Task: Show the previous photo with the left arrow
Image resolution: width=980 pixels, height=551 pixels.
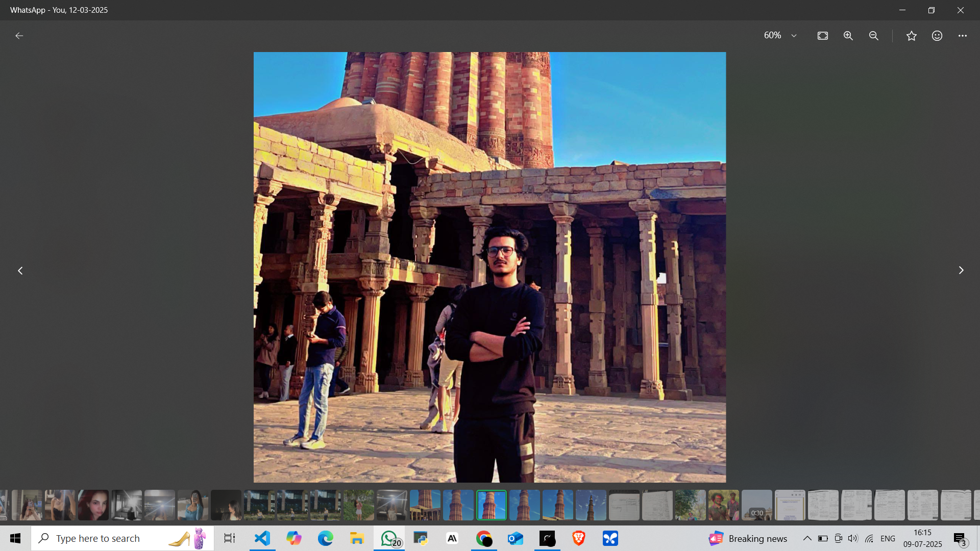Action: pyautogui.click(x=20, y=270)
